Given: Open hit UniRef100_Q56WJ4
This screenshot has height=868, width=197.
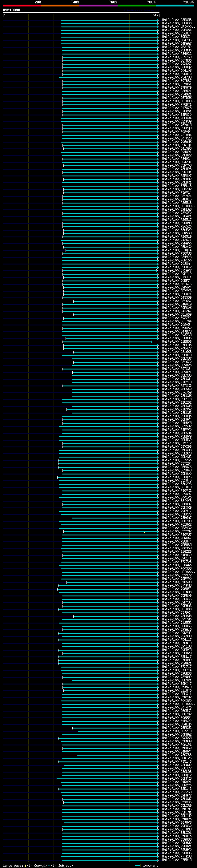Looking at the screenshot, I should pyautogui.click(x=177, y=33).
